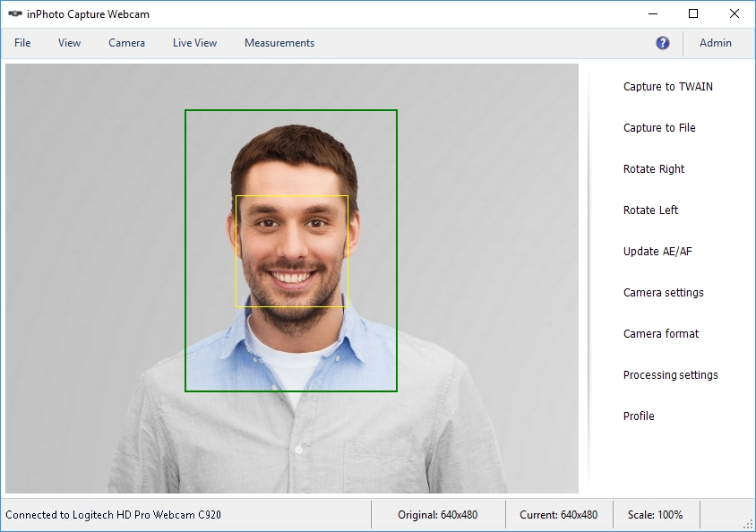Open the Measurements menu
Image resolution: width=756 pixels, height=532 pixels.
[279, 43]
